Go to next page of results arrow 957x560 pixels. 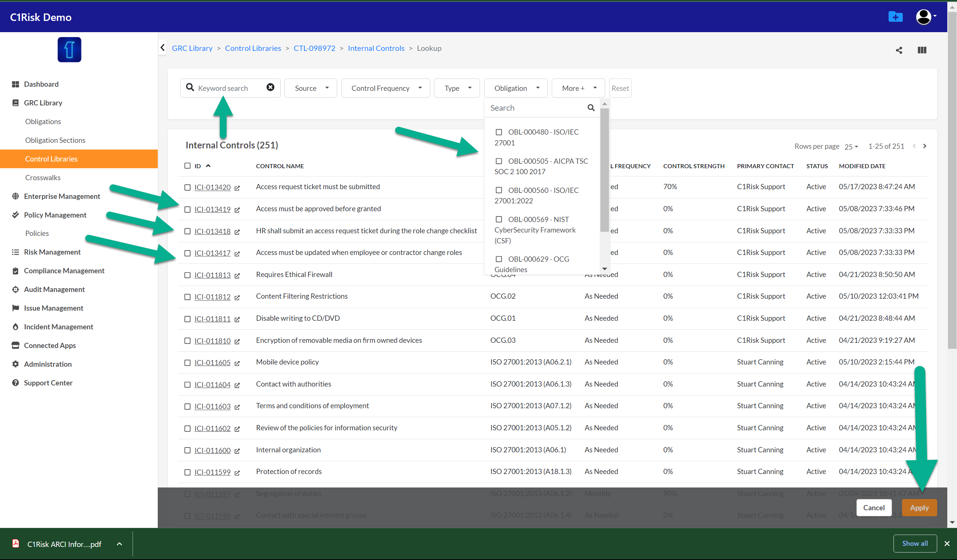(x=924, y=146)
